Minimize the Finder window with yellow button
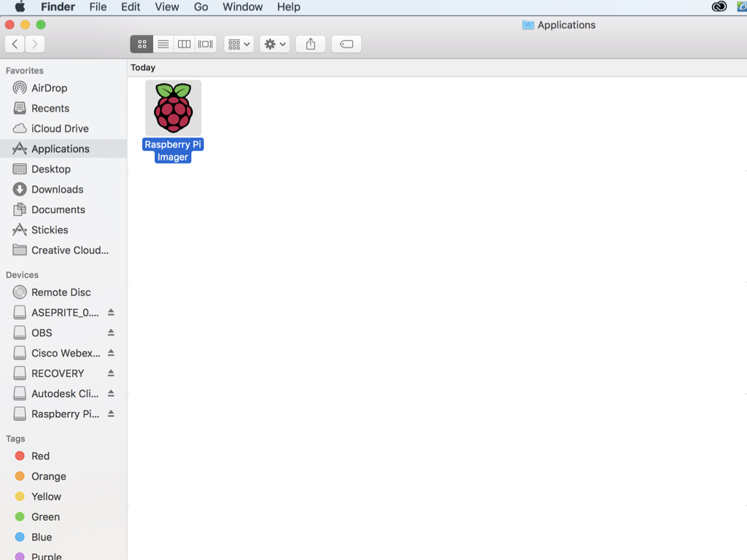The height and width of the screenshot is (560, 747). coord(26,25)
